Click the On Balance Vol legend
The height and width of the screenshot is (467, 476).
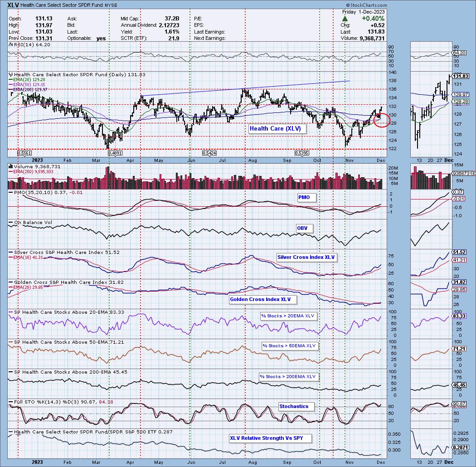click(33, 222)
